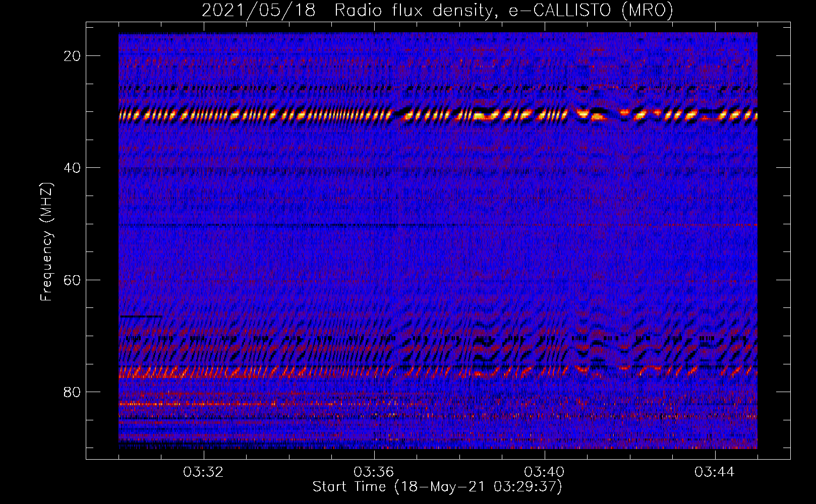Click the frequency tick label '40'
Viewport: 816px width, 504px height.
tap(72, 168)
